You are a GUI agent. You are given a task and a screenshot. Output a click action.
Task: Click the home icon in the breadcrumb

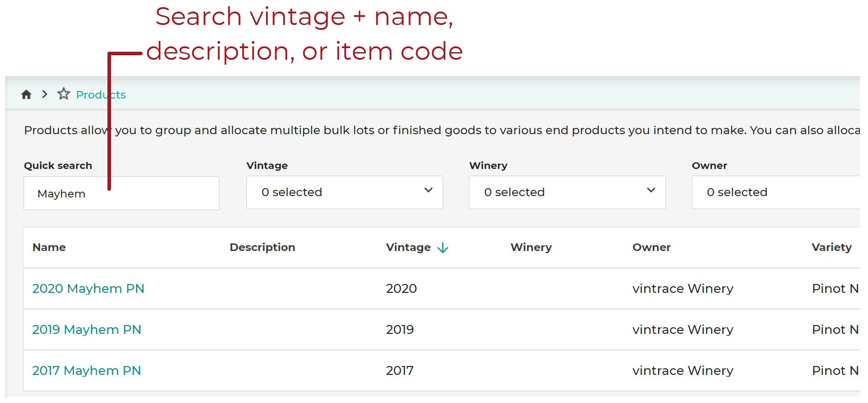tap(26, 94)
